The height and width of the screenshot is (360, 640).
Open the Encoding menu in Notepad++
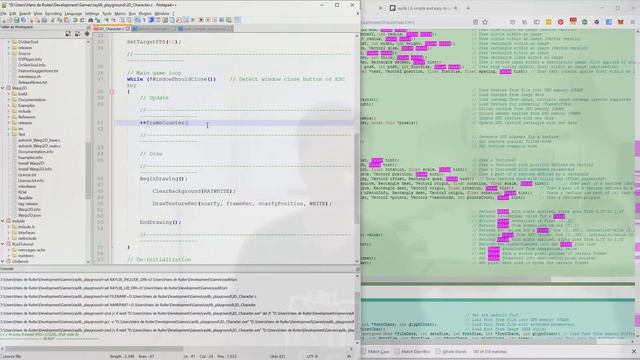click(x=53, y=13)
